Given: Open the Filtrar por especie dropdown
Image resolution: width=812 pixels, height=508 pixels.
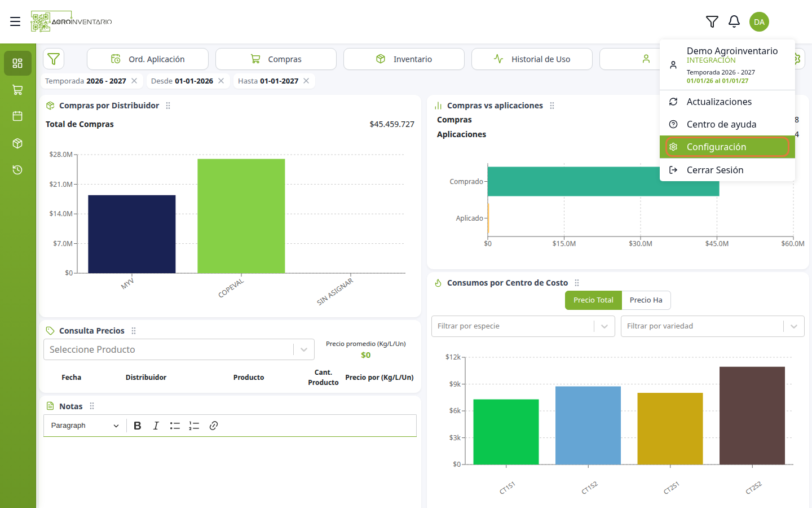Looking at the screenshot, I should 523,326.
